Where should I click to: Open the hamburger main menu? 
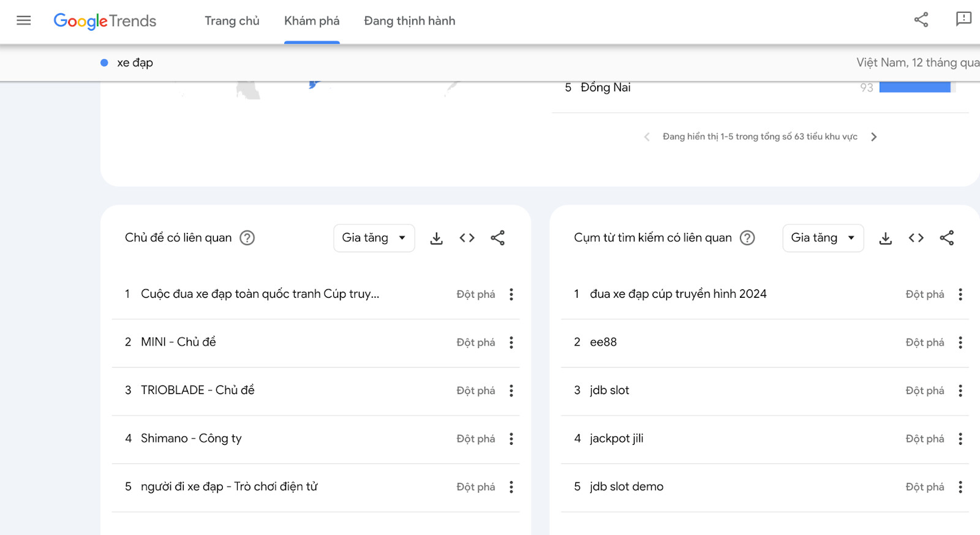(x=24, y=21)
